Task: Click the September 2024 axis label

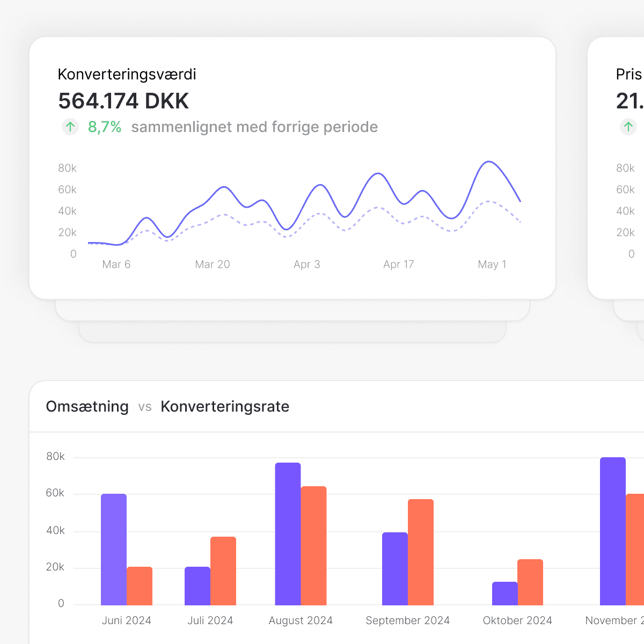Action: tap(408, 621)
